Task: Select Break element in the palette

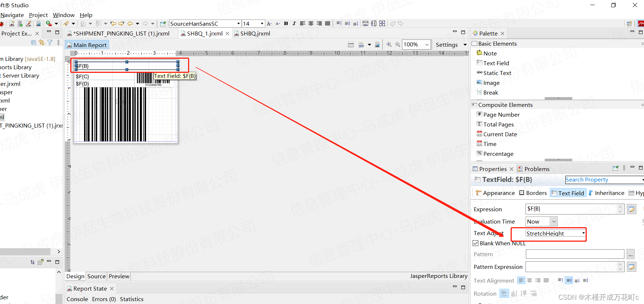Action: point(487,92)
